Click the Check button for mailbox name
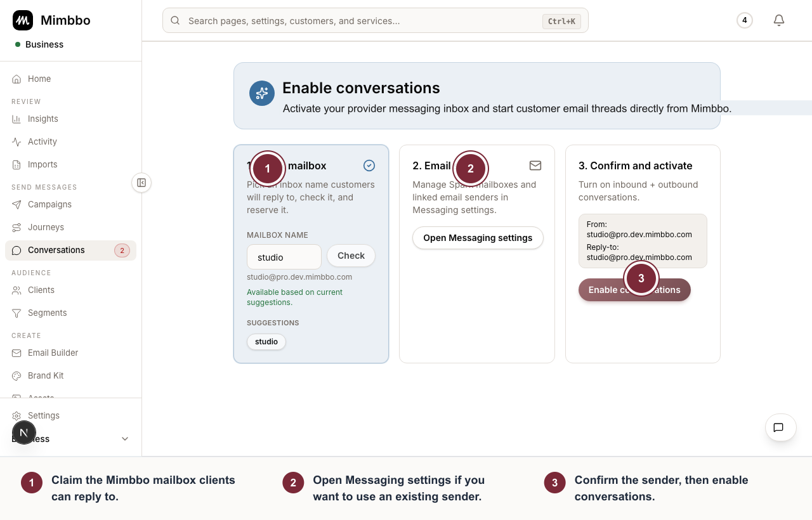Image resolution: width=812 pixels, height=520 pixels. 351,256
